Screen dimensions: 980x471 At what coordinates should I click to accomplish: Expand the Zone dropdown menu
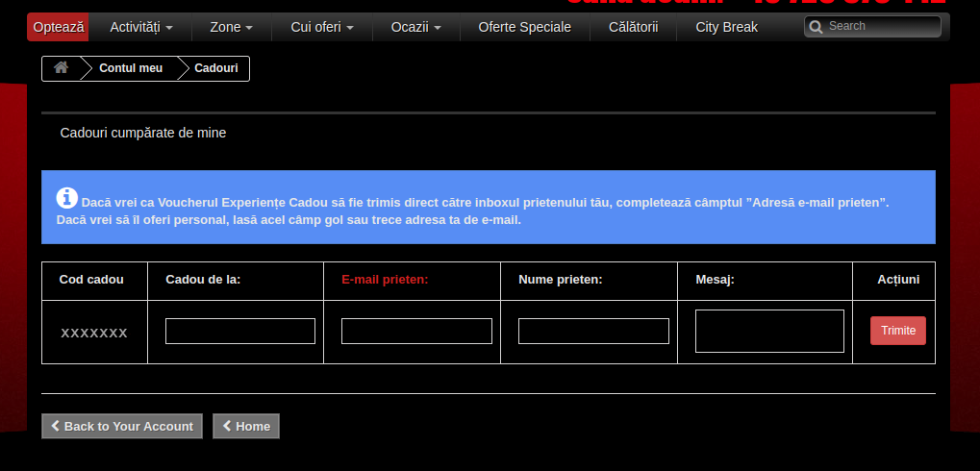click(232, 27)
